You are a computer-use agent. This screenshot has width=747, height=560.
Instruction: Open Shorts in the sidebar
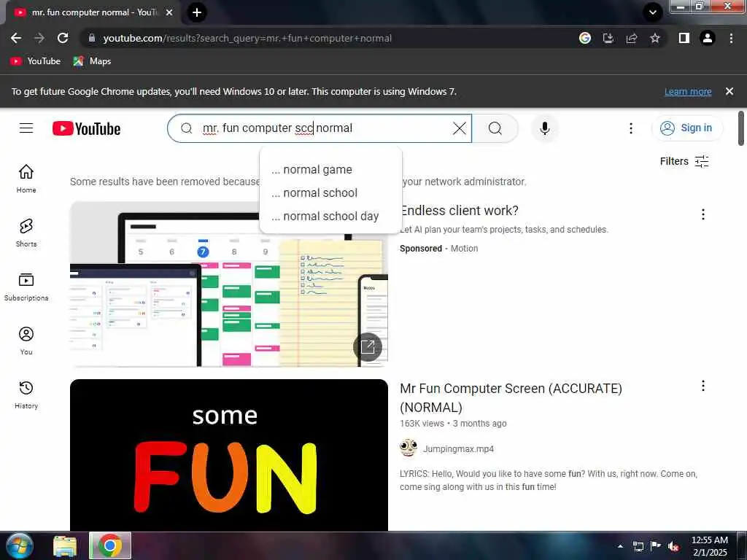[26, 233]
